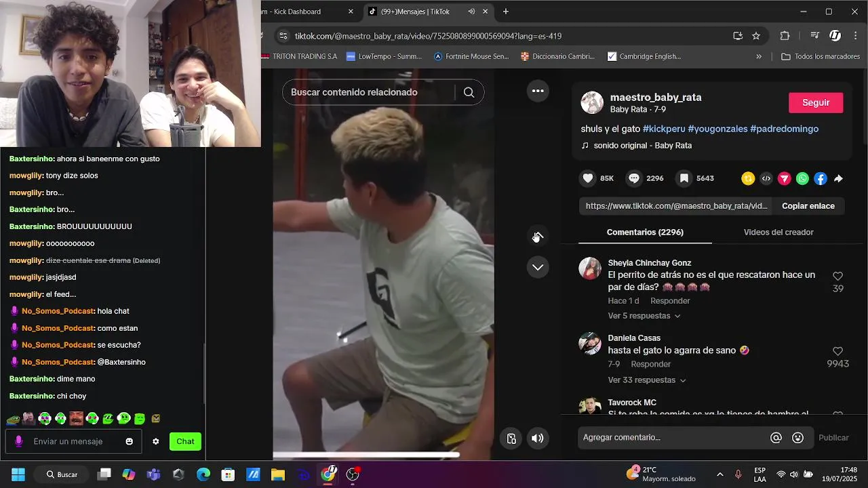Open the Windows Start menu
The width and height of the screenshot is (868, 488).
click(18, 474)
